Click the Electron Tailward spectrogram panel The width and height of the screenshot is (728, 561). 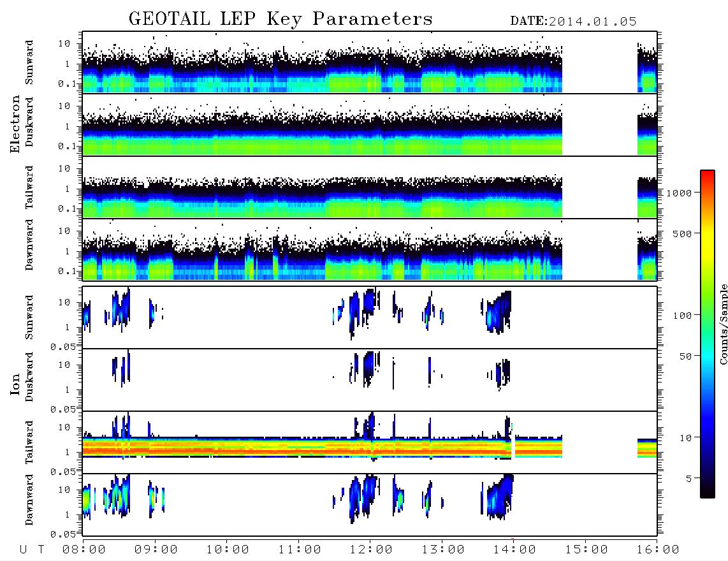[x=370, y=187]
